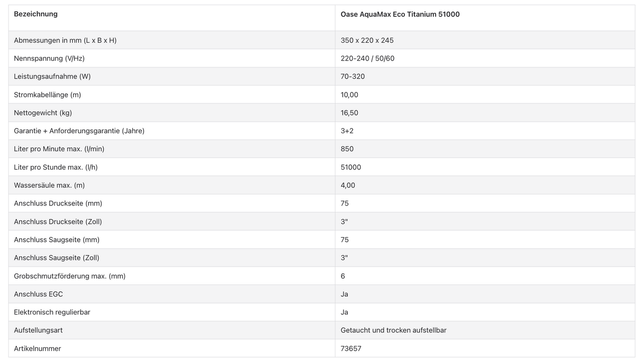
Task: Click the Liter pro Stunde max. label
Action: tap(56, 167)
